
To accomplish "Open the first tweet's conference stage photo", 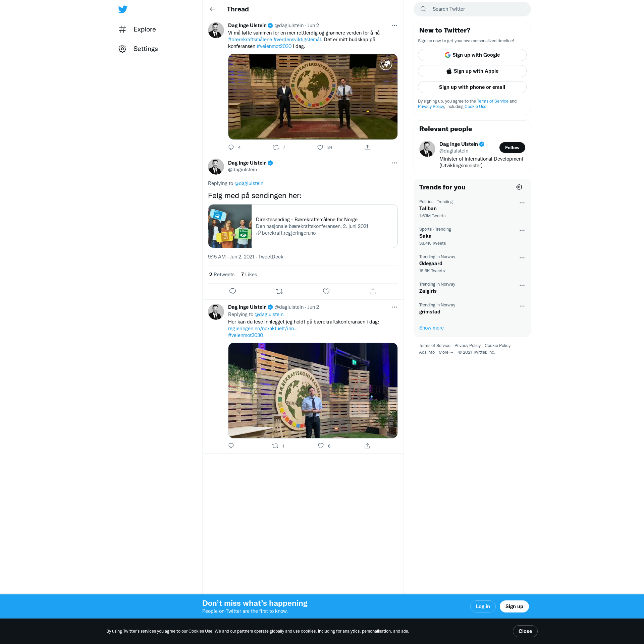I will pos(313,97).
